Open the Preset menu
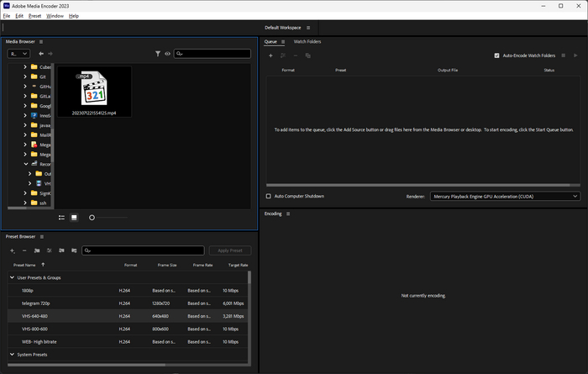Image resolution: width=588 pixels, height=374 pixels. pos(34,16)
